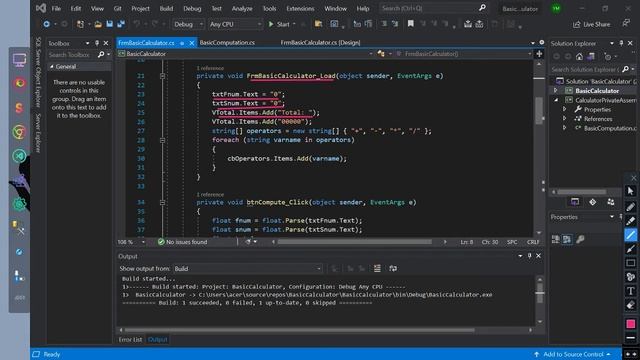The image size is (640, 360).
Task: Click the Solution Explorer Home icon
Action: [x=579, y=57]
